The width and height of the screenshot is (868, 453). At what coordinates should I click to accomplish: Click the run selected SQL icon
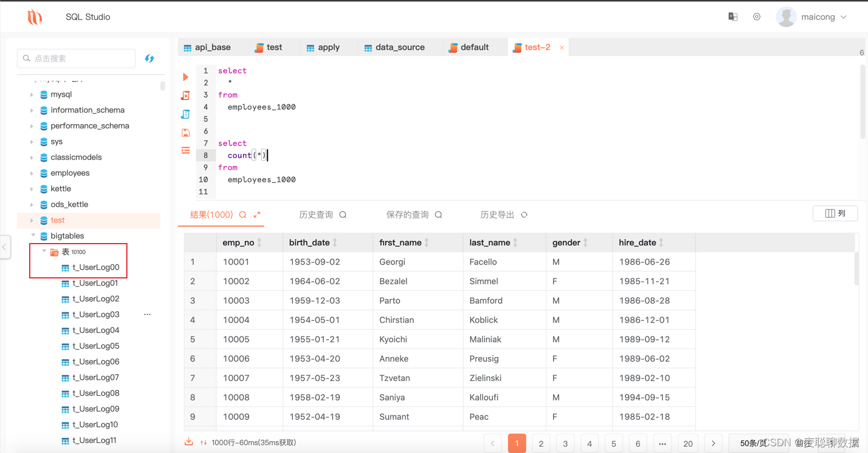click(x=186, y=95)
